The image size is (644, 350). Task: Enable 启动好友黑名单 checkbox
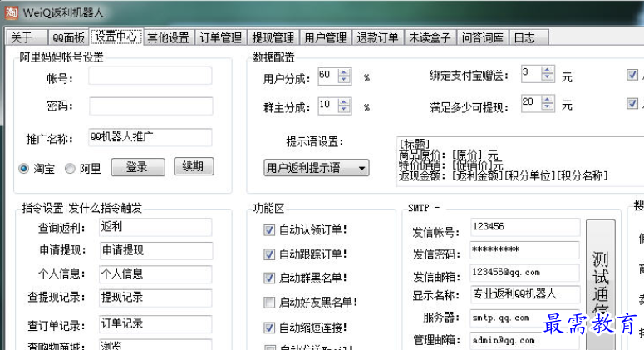[x=269, y=303]
